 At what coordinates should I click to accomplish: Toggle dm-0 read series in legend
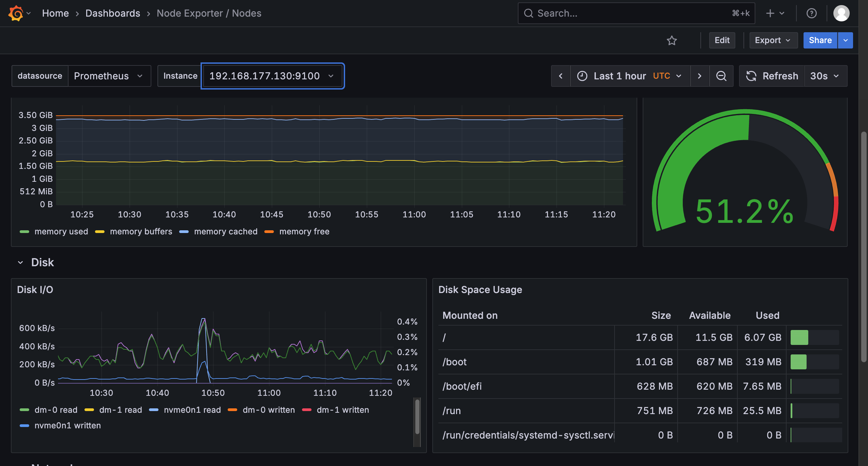click(x=56, y=410)
